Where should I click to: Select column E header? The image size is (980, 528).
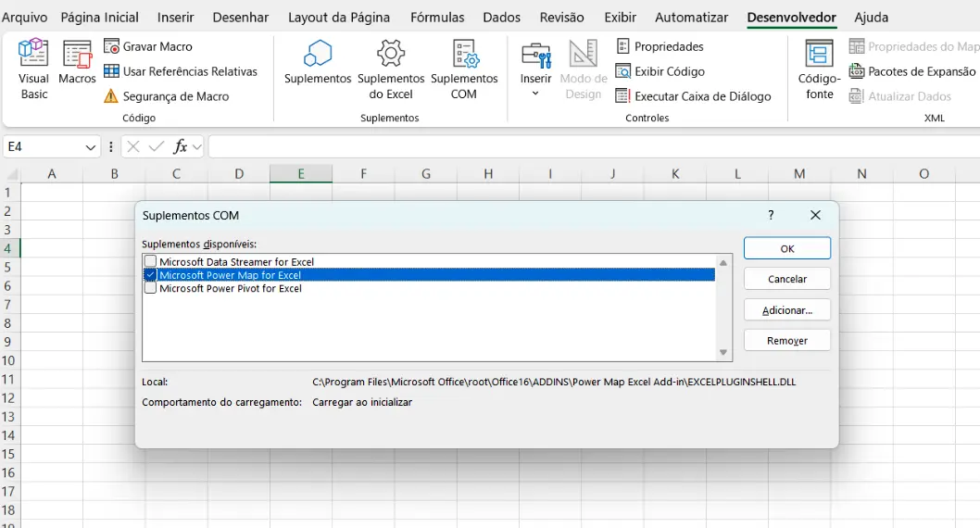[301, 174]
